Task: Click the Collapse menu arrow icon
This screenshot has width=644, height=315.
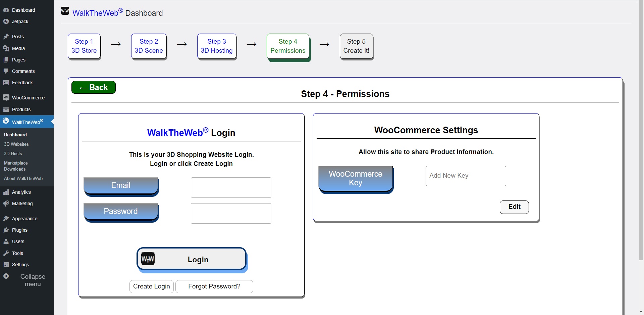Action: pyautogui.click(x=6, y=276)
